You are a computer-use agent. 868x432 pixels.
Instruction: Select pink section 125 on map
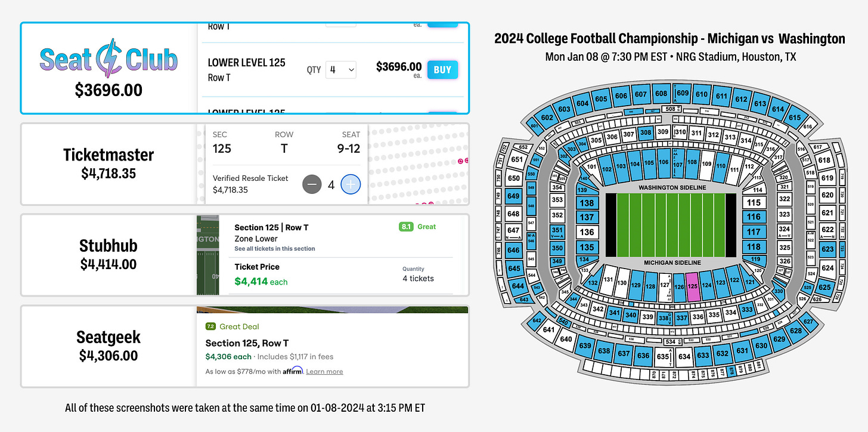[692, 286]
